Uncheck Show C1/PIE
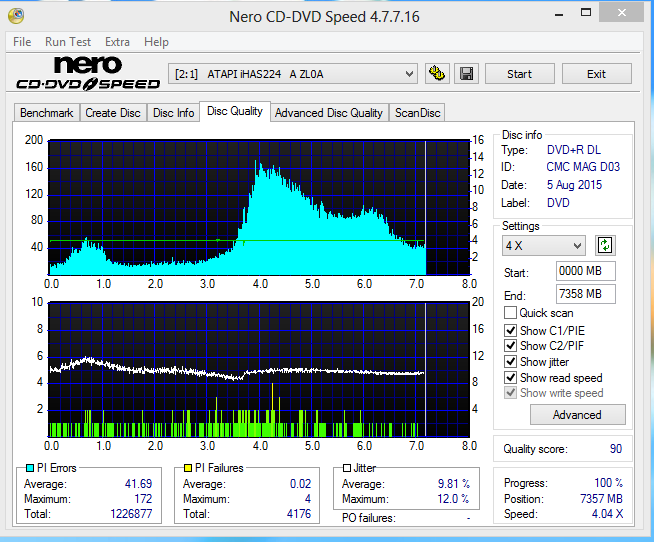 coord(510,330)
